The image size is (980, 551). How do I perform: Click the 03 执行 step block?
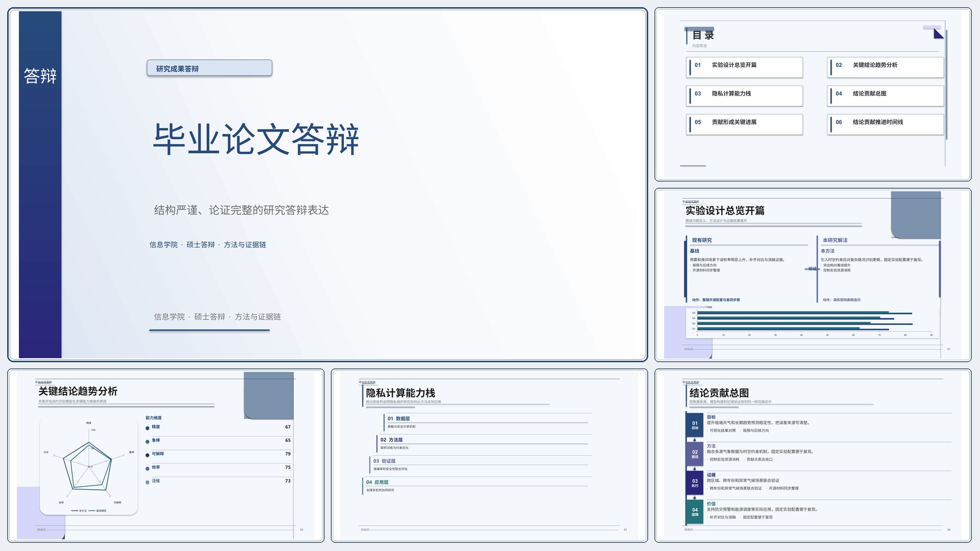click(x=695, y=483)
